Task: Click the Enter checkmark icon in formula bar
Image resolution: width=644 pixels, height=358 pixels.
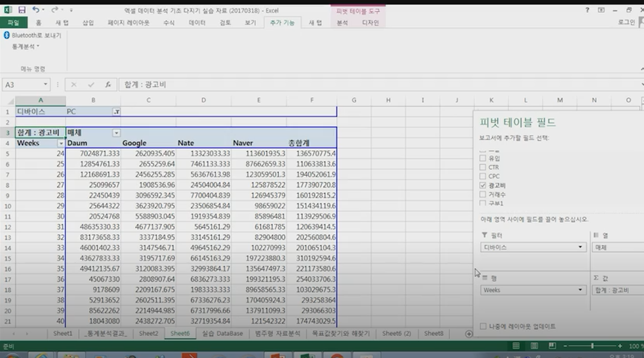Action: [x=91, y=84]
